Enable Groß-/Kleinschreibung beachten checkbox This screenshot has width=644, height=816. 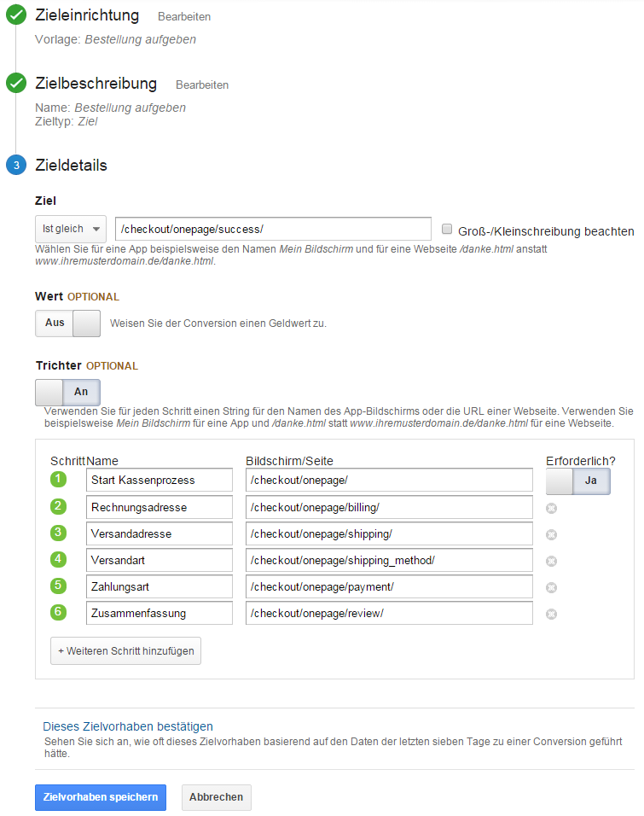pos(447,230)
